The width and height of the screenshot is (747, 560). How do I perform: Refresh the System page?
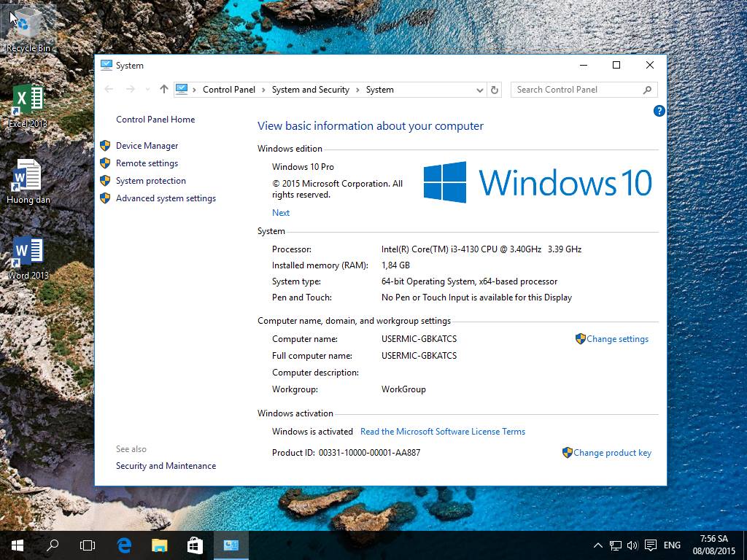[x=494, y=90]
